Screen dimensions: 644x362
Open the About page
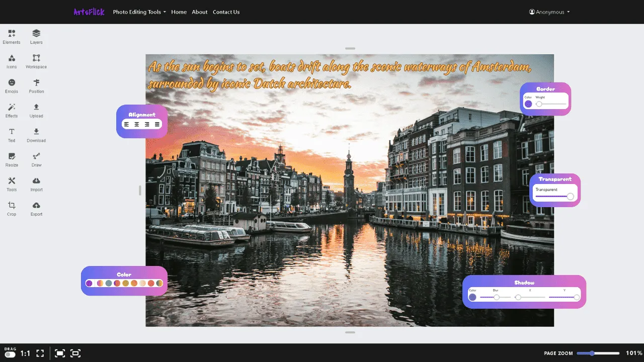[200, 12]
